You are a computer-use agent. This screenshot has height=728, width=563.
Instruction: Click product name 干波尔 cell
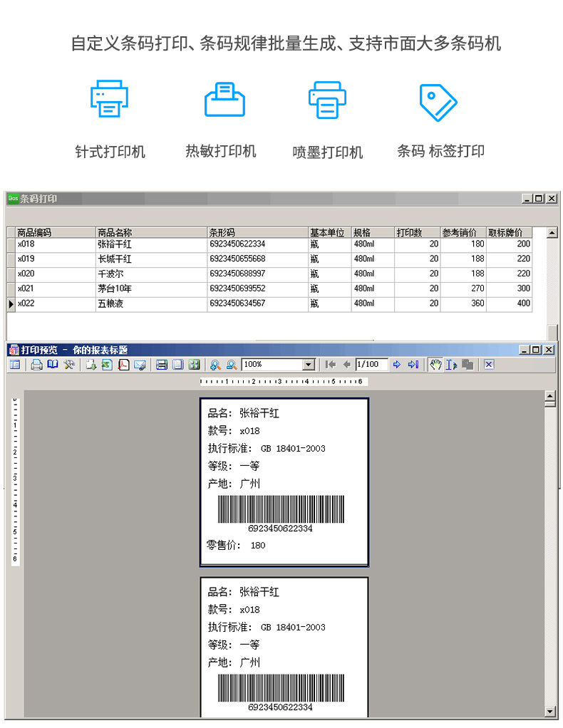[x=151, y=274]
